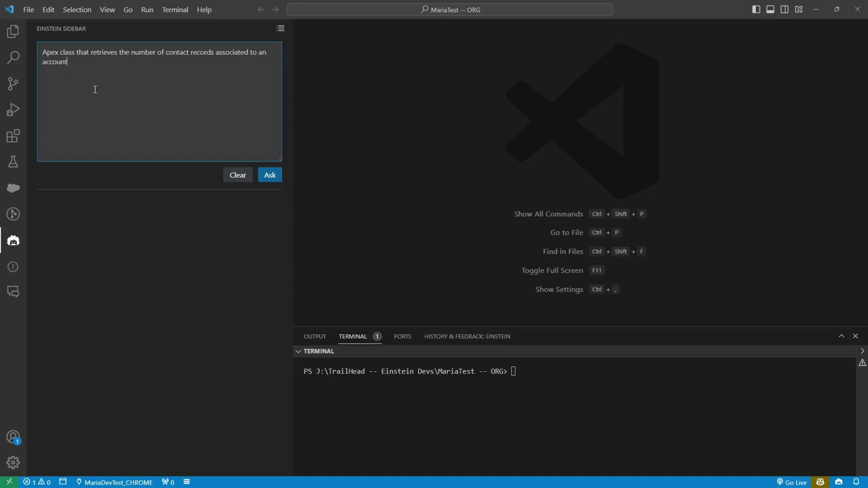Screen dimensions: 868x488
Task: Show errors and warnings count in status bar
Action: [x=37, y=482]
